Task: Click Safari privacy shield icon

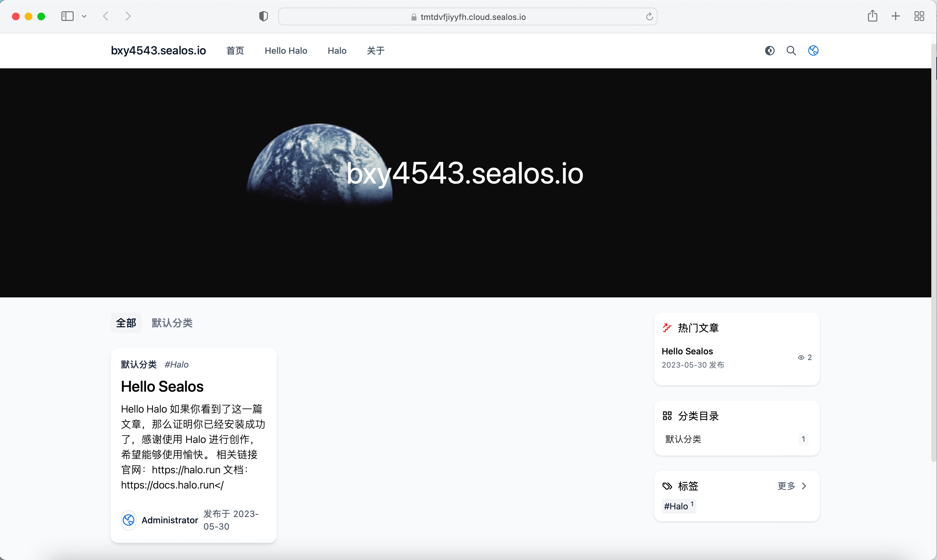Action: (x=263, y=16)
